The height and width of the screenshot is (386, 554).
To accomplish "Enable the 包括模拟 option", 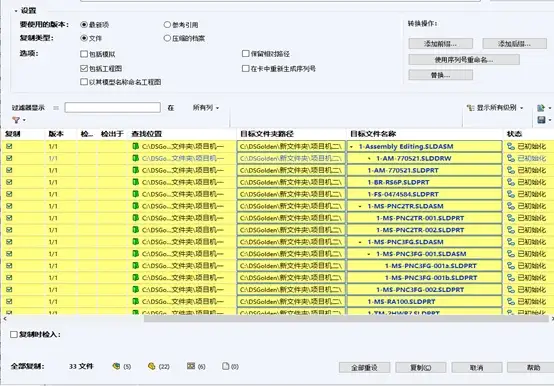I will point(84,54).
